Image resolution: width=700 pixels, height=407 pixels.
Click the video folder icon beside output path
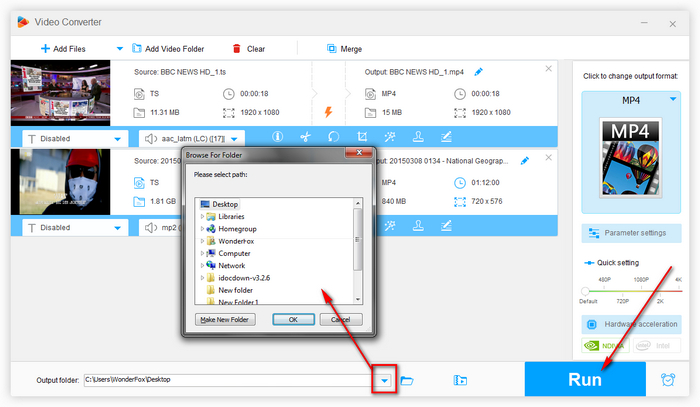pyautogui.click(x=460, y=380)
